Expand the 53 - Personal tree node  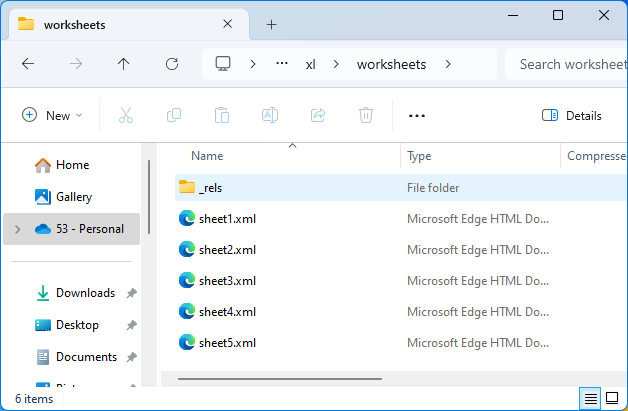[17, 229]
